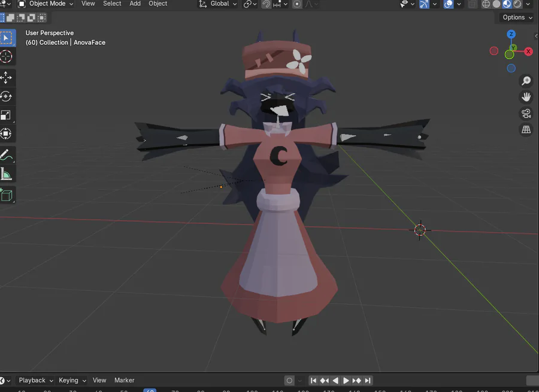Open the Add menu
The image size is (539, 392).
point(135,4)
